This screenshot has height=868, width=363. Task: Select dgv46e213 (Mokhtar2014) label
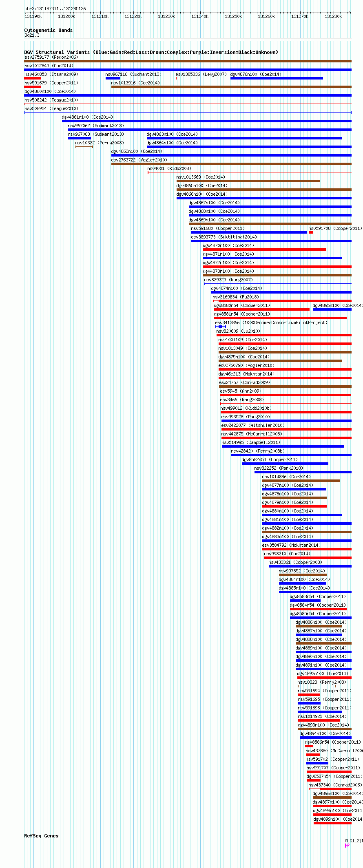246,374
